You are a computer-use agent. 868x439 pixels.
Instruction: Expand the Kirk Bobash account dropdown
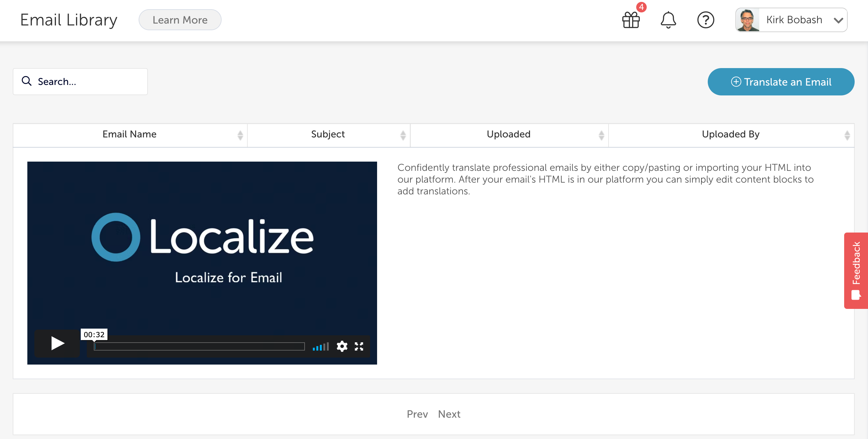(x=838, y=20)
